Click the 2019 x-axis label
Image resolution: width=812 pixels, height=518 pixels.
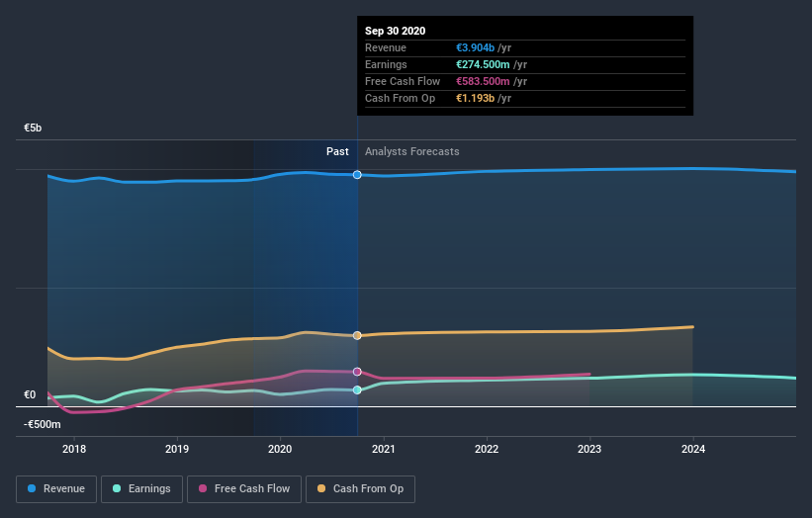177,449
